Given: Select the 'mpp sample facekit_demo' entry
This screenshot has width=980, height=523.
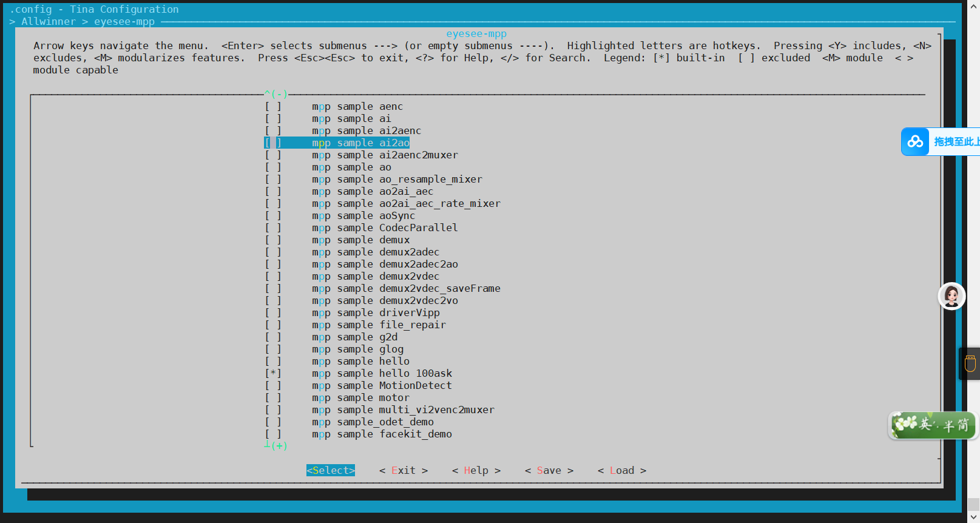Looking at the screenshot, I should pyautogui.click(x=382, y=434).
